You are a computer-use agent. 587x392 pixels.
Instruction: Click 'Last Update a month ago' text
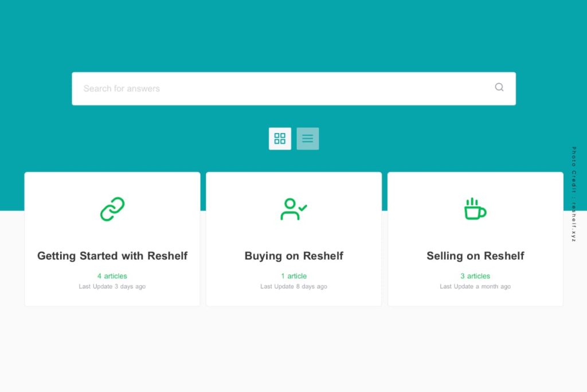point(475,287)
